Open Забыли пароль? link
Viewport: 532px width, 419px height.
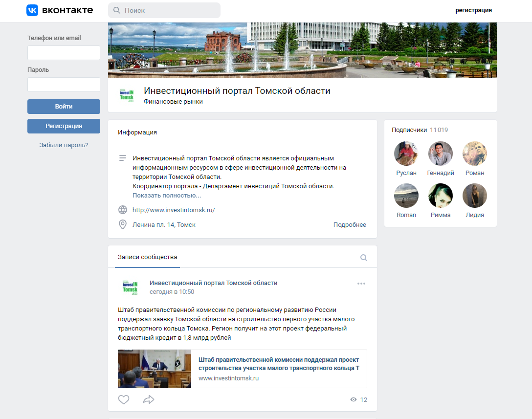(x=64, y=145)
